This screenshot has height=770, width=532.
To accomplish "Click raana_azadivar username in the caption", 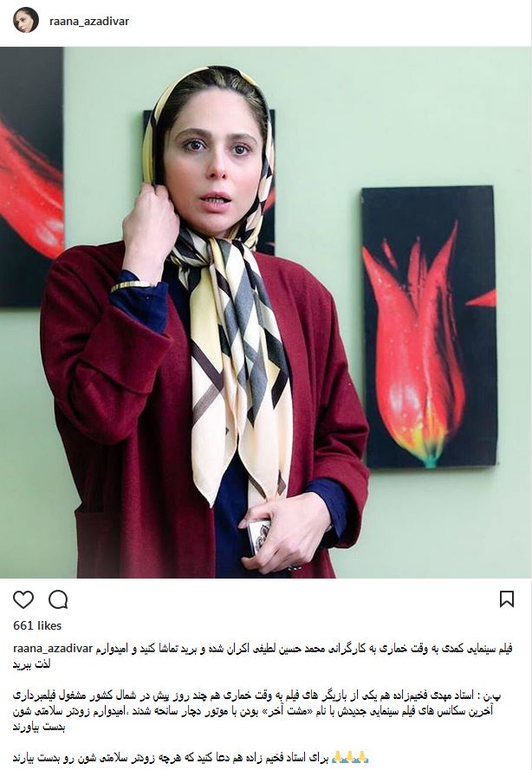I will coord(53,648).
